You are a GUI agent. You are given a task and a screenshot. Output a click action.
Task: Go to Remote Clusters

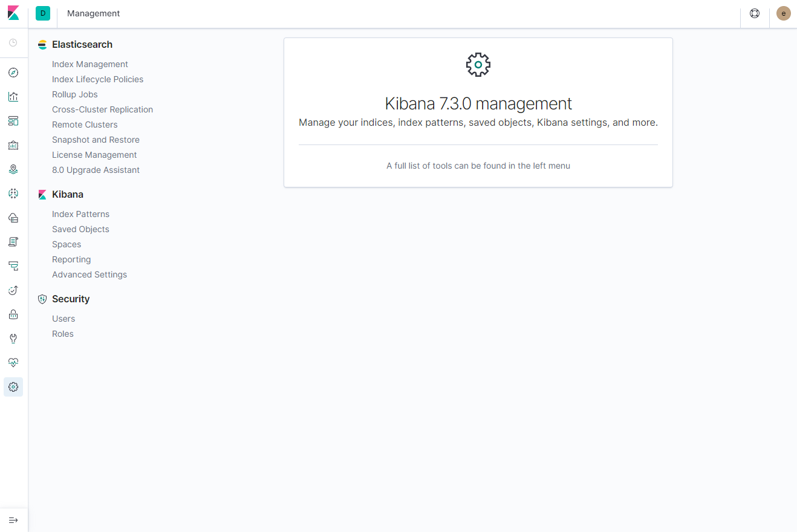coord(85,125)
